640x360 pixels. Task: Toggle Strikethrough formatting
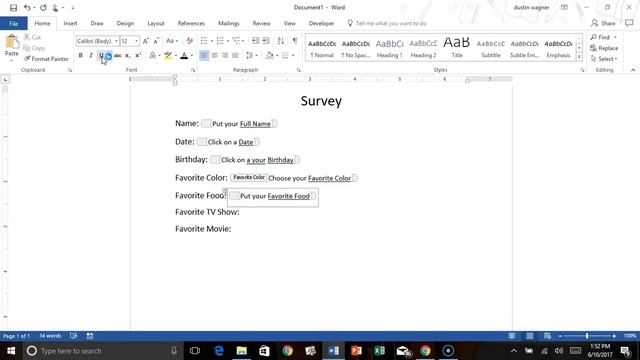coord(118,56)
